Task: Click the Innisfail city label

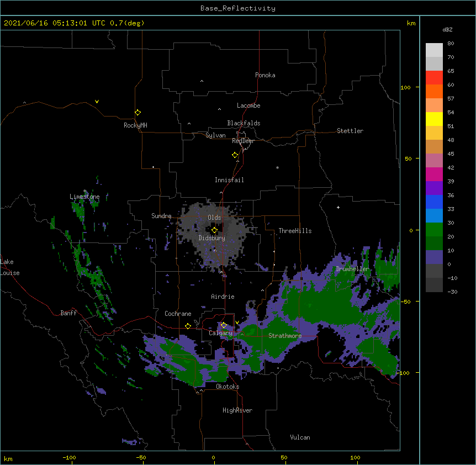Action: pos(229,180)
